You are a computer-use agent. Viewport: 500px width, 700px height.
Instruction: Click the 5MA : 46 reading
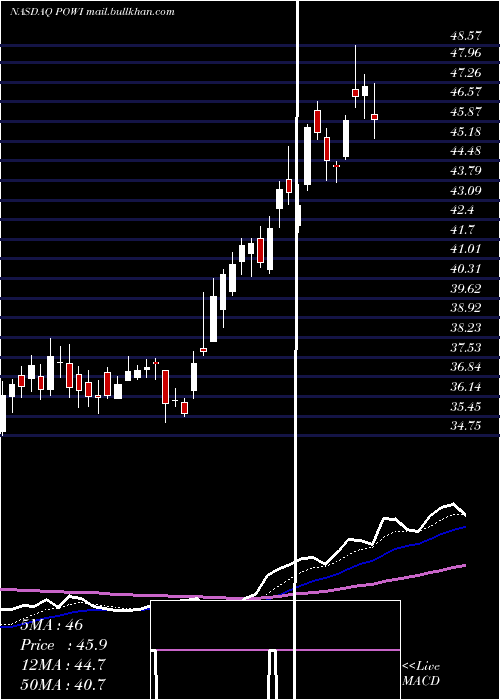tap(52, 625)
